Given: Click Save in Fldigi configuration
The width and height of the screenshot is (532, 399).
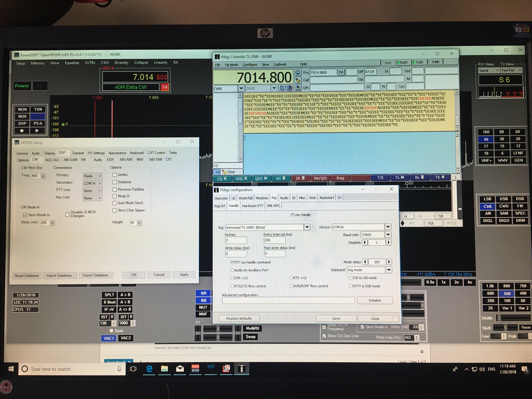Looking at the screenshot, I should tap(336, 319).
